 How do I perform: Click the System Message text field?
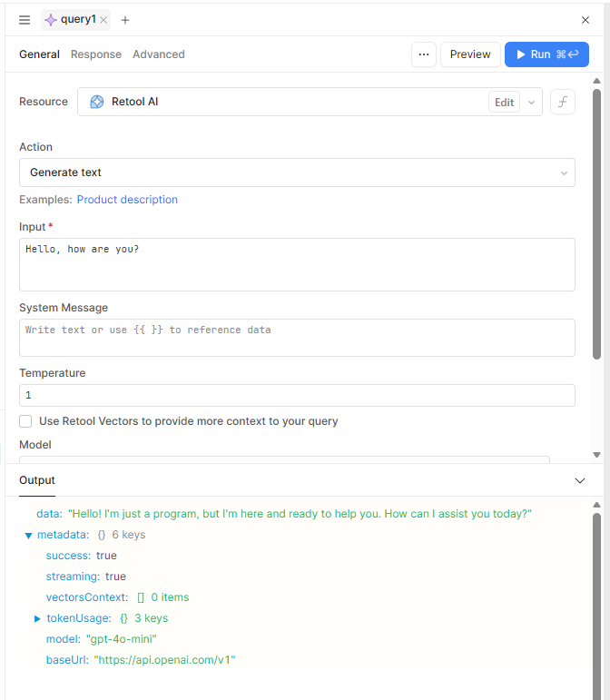(297, 337)
